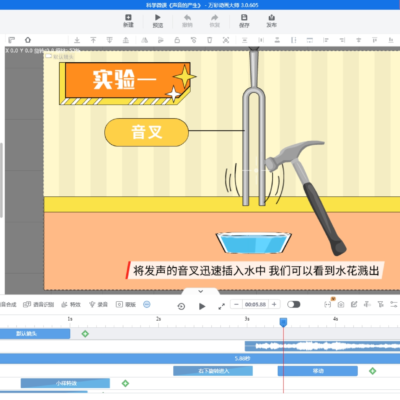Collapse the timeline using the chevron below the canvas
The width and height of the screenshot is (400, 400).
pyautogui.click(x=201, y=291)
